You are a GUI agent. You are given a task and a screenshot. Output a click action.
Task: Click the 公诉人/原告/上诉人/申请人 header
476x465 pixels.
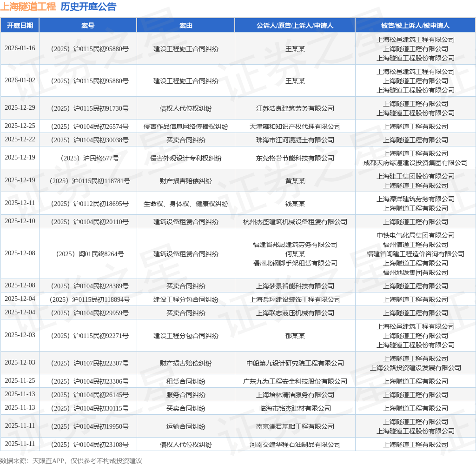click(295, 26)
